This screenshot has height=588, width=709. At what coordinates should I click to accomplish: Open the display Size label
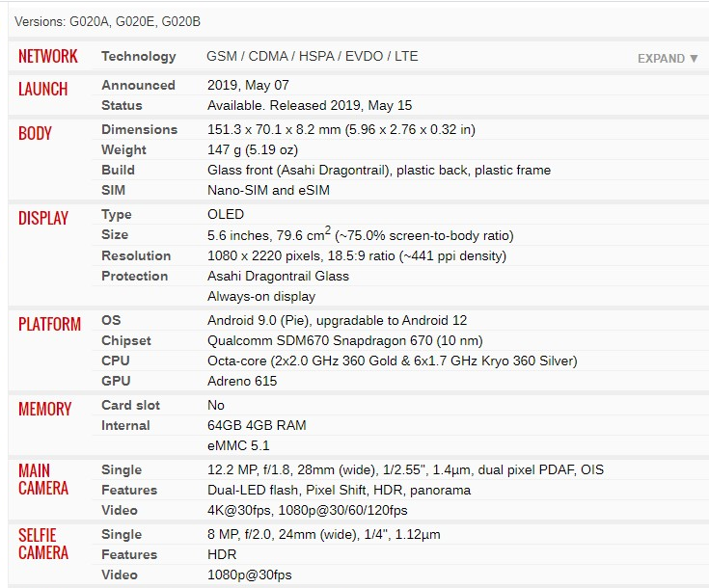pos(115,234)
